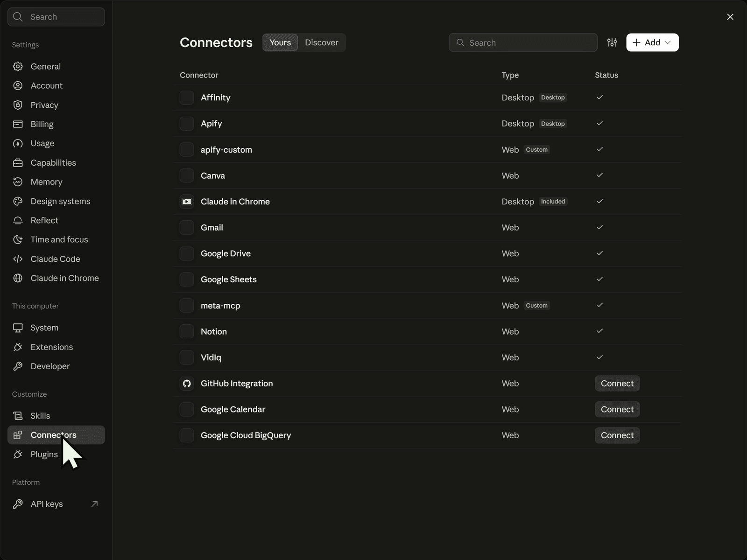Click the Reflect icon in sidebar
The image size is (747, 560).
[18, 220]
